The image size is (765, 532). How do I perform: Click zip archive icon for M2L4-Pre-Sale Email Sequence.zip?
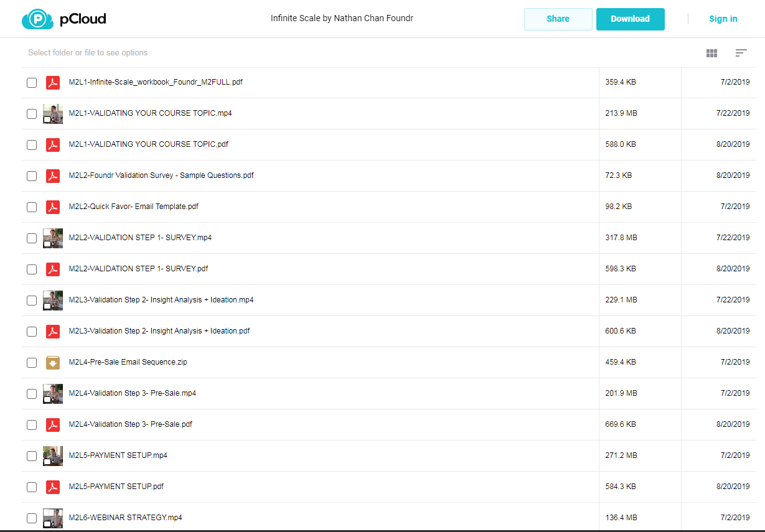click(x=53, y=362)
